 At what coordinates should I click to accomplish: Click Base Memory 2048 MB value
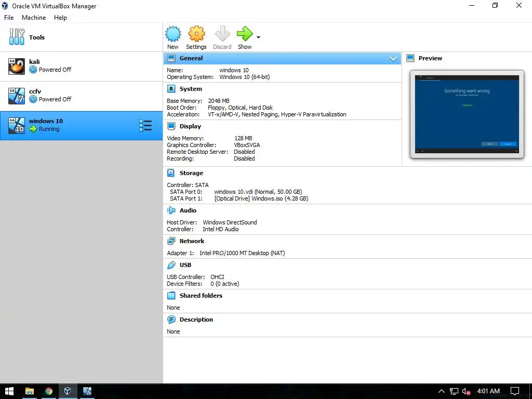click(219, 101)
